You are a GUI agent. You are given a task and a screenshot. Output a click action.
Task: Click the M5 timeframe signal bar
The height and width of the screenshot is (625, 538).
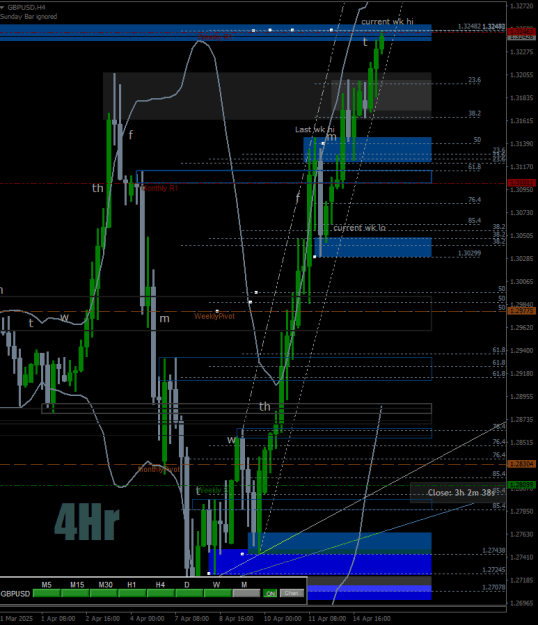[x=47, y=593]
